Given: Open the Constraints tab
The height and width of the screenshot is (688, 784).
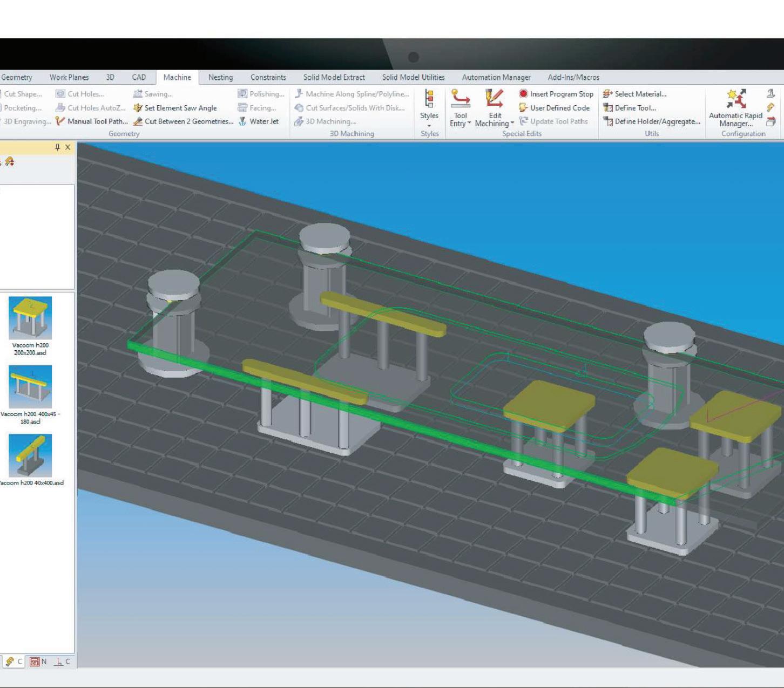Looking at the screenshot, I should pyautogui.click(x=268, y=78).
